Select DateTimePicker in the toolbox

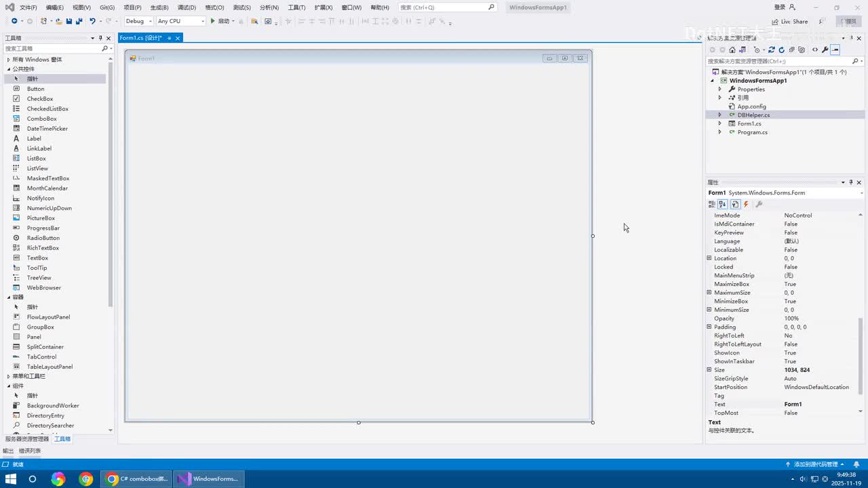(47, 129)
